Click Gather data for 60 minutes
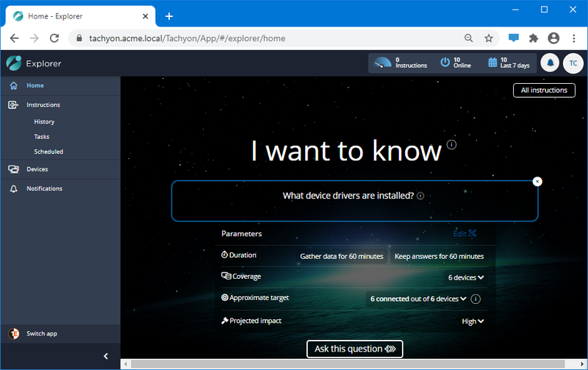 [342, 256]
